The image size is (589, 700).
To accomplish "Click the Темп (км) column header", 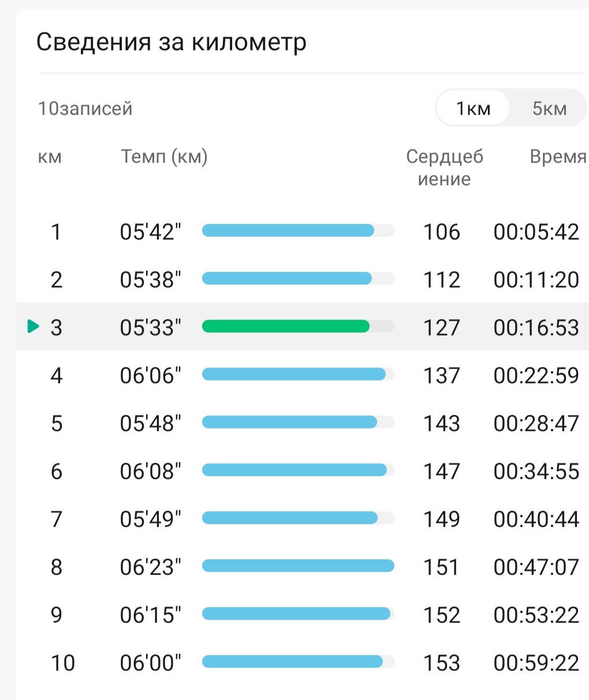I will [x=164, y=156].
